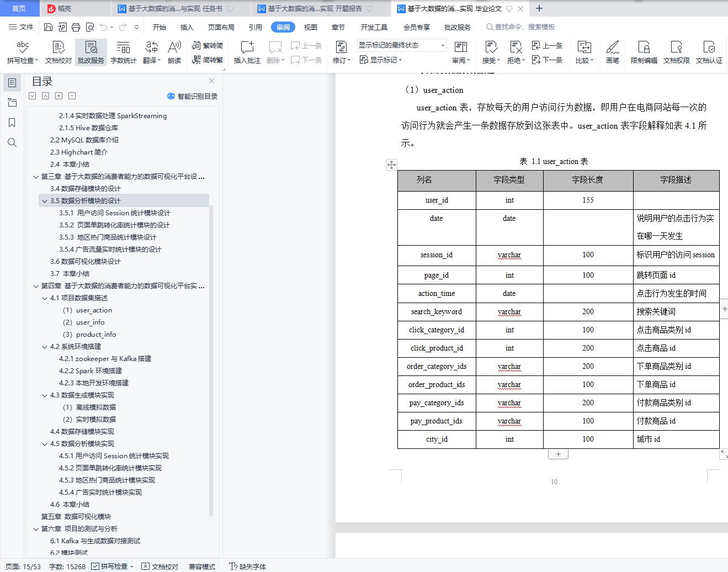This screenshot has height=572, width=728.
Task: Collapse 4.2 系统环境搭建 node
Action: [45, 347]
